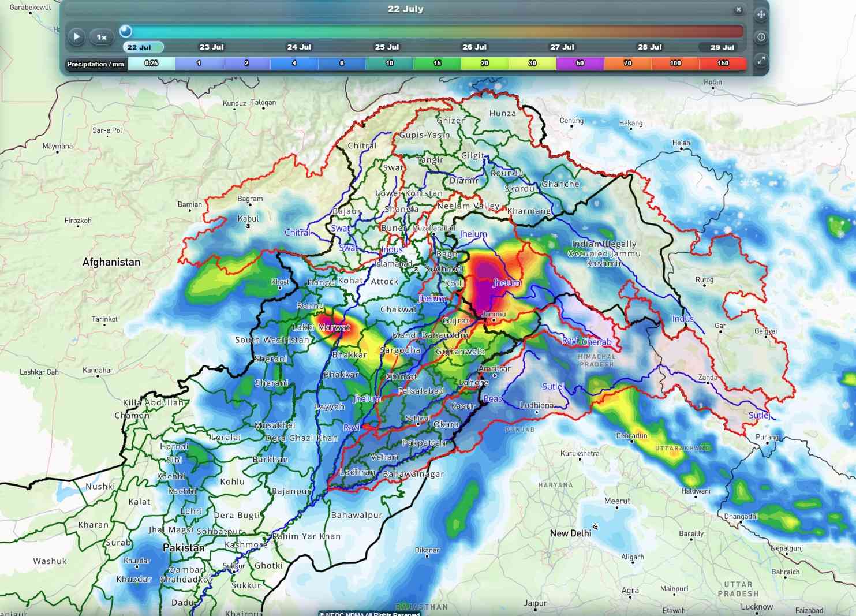Click the Bikaner city label
The height and width of the screenshot is (616, 856).
pos(427,550)
